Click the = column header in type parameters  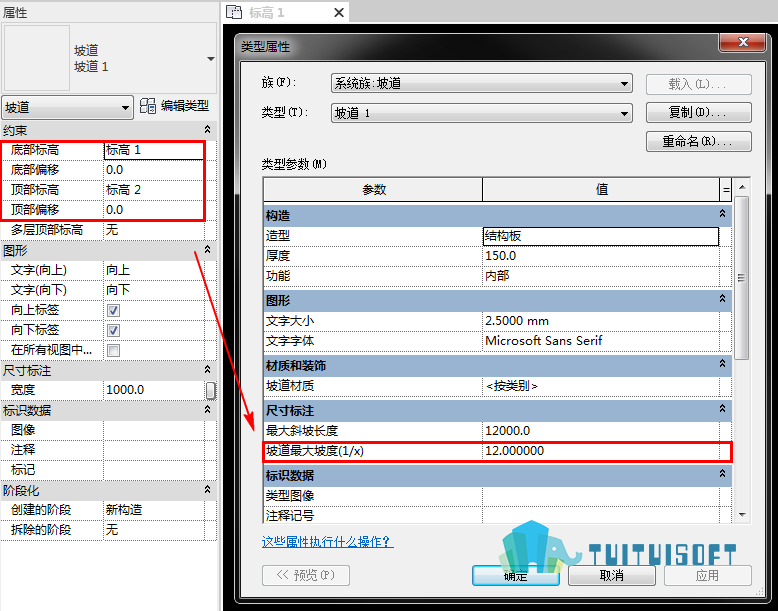tap(726, 190)
